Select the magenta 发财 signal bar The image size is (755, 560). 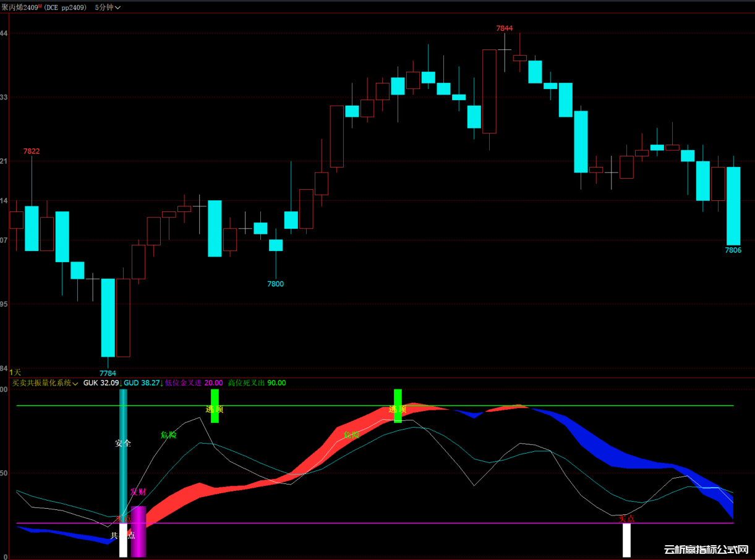click(x=139, y=532)
